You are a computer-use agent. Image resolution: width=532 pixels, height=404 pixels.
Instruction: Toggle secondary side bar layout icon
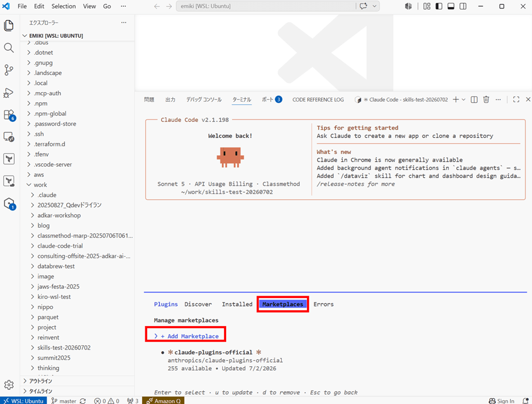(x=463, y=6)
